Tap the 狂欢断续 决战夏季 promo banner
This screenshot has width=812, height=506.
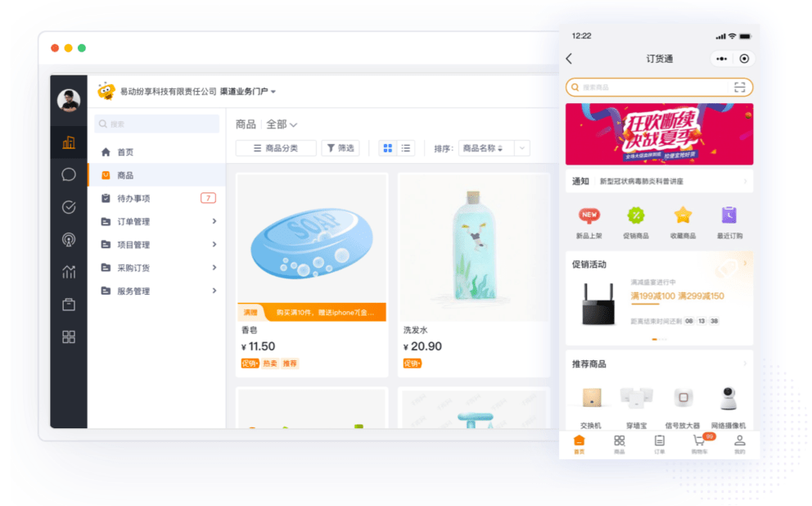(659, 134)
